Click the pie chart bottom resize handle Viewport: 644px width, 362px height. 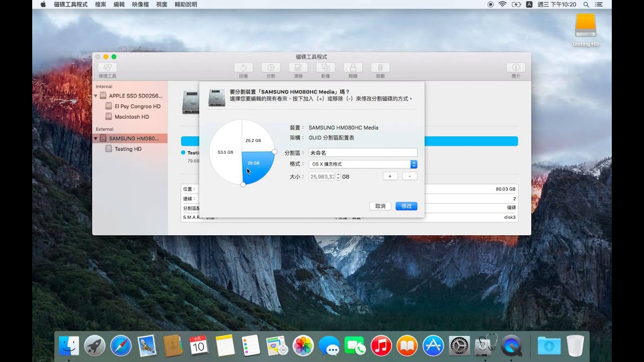pyautogui.click(x=243, y=185)
